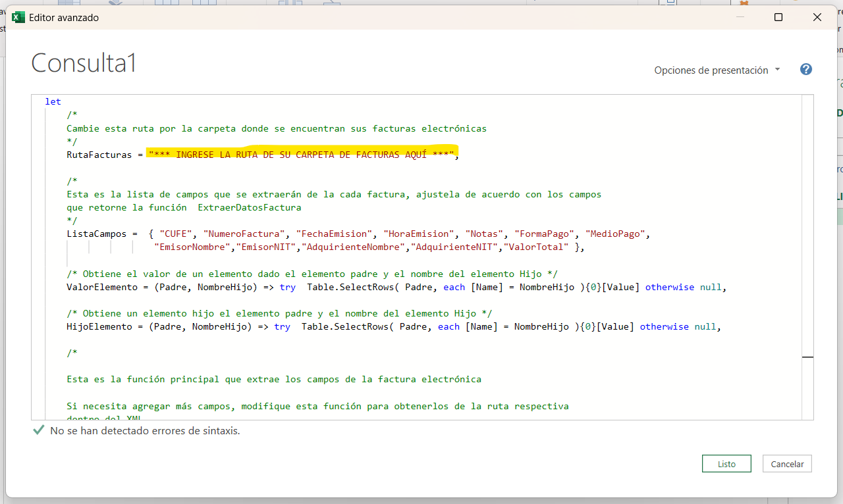Click the "AdquirienteNIT" string

point(454,247)
